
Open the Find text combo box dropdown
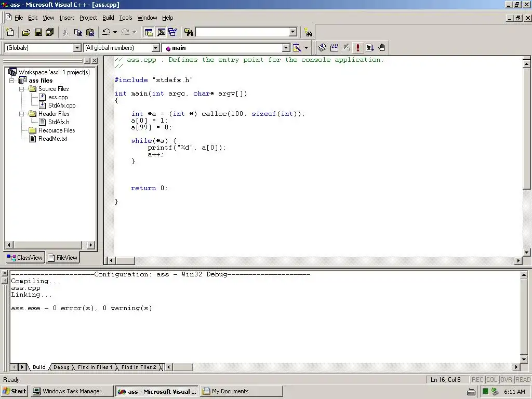tap(293, 32)
